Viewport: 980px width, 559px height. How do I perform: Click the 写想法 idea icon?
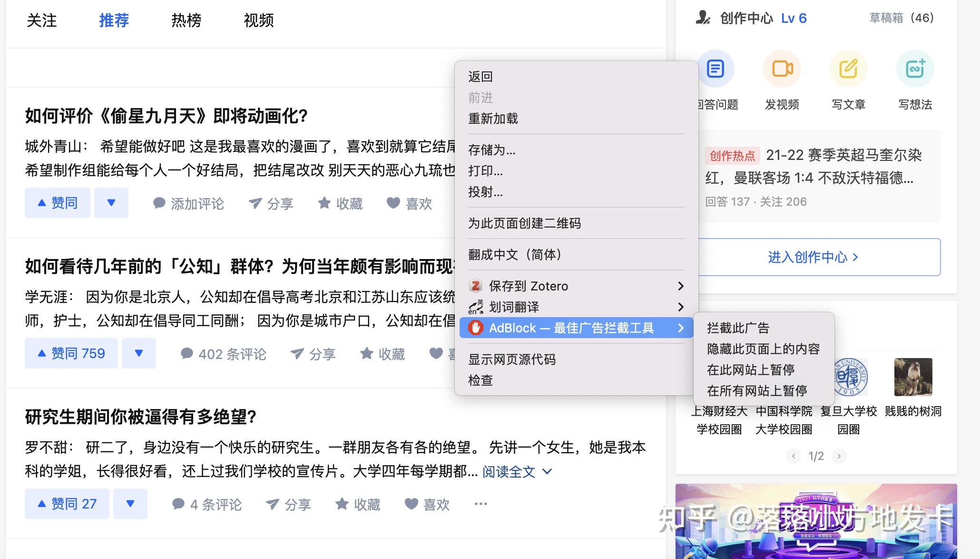(x=915, y=69)
